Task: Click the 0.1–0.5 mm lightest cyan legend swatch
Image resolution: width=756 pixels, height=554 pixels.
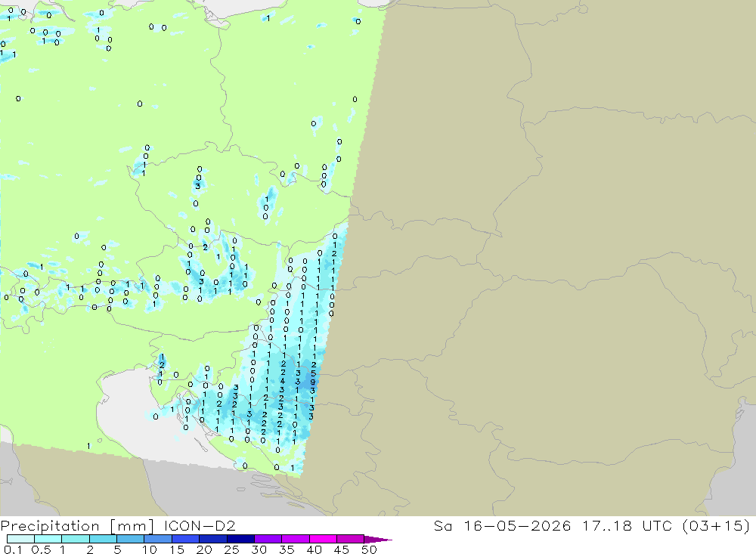Action: click(20, 539)
